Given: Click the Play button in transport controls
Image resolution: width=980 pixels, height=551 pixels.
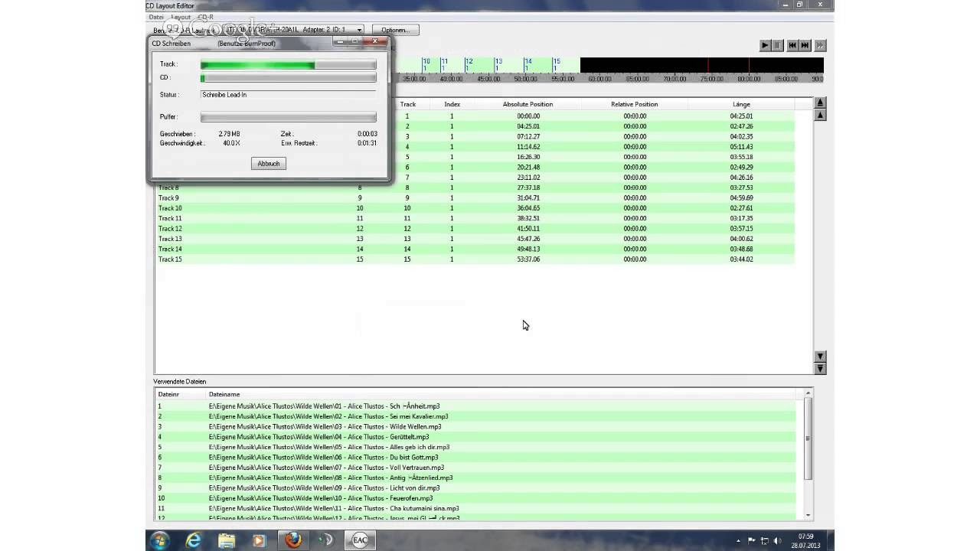Looking at the screenshot, I should coord(764,45).
